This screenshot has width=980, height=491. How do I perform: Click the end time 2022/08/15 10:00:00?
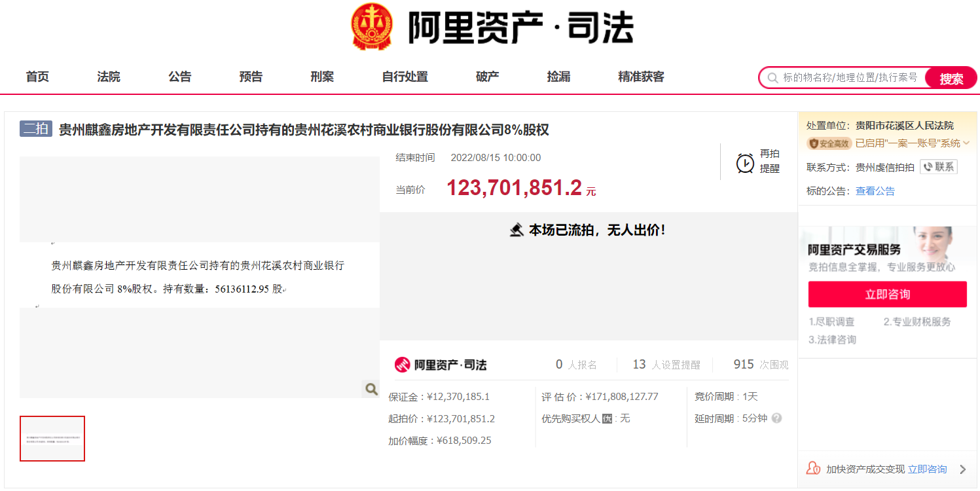click(x=496, y=158)
